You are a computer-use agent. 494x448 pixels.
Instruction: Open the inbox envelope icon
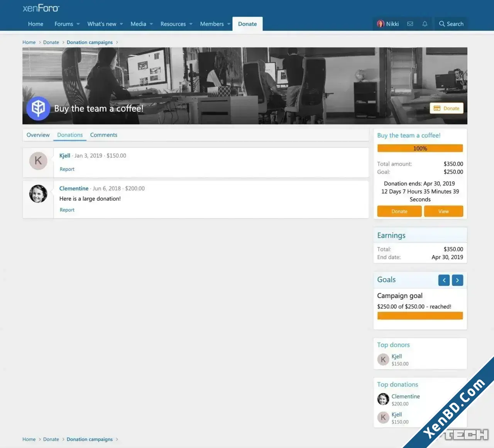pyautogui.click(x=410, y=24)
